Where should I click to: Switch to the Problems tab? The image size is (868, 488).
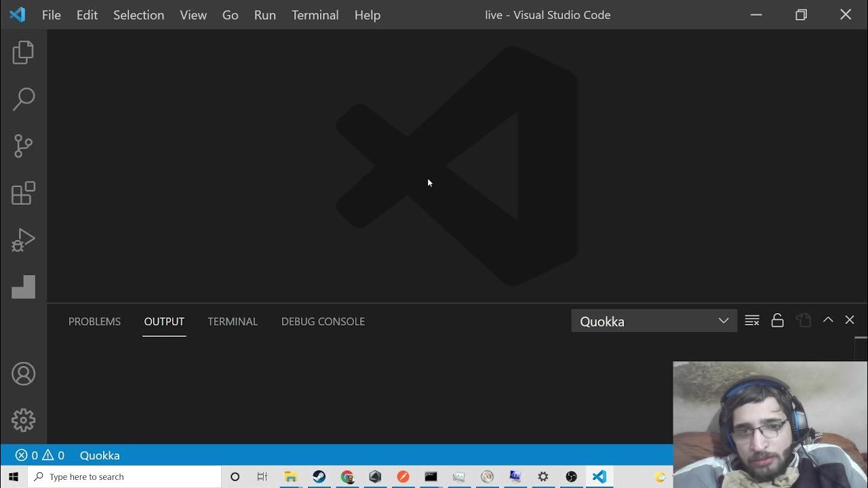coord(94,321)
